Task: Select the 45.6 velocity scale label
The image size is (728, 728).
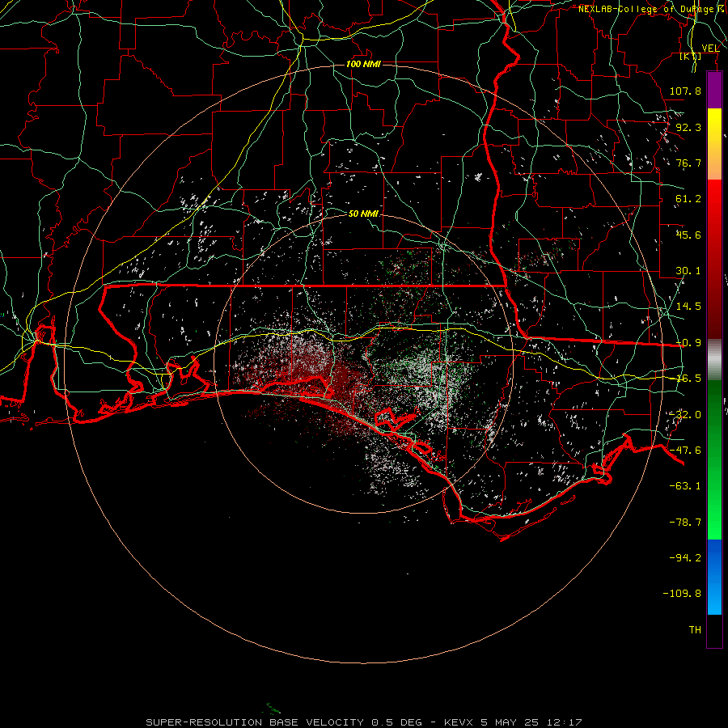Action: pos(688,235)
